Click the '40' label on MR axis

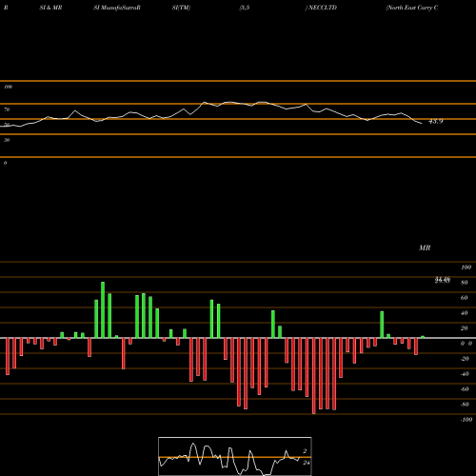point(465,313)
